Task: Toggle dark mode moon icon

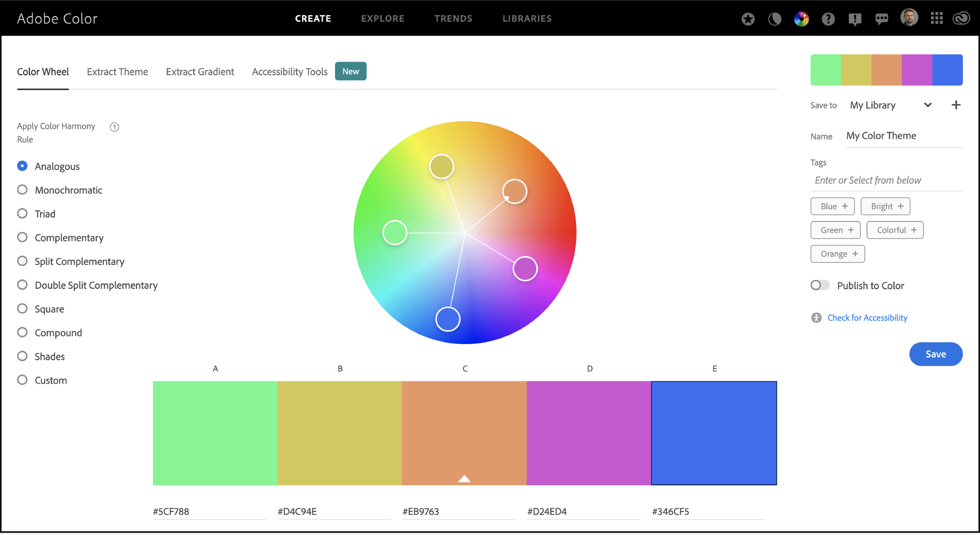Action: (775, 18)
